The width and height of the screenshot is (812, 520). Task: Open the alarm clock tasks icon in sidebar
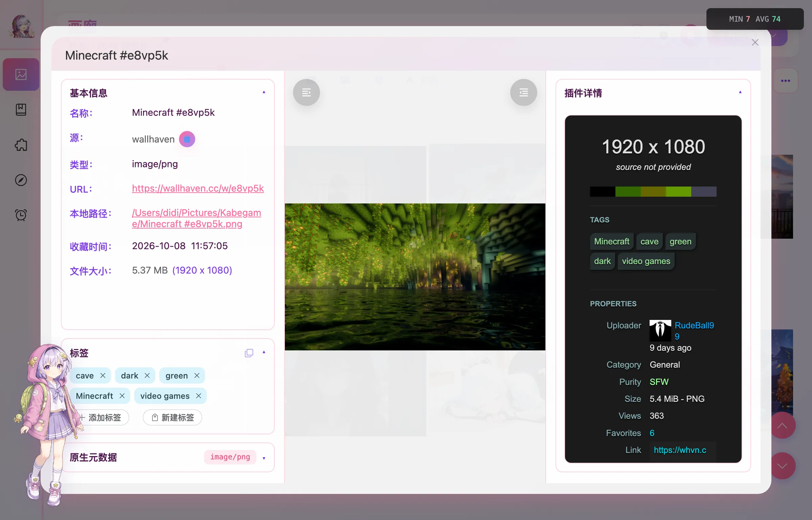point(21,215)
